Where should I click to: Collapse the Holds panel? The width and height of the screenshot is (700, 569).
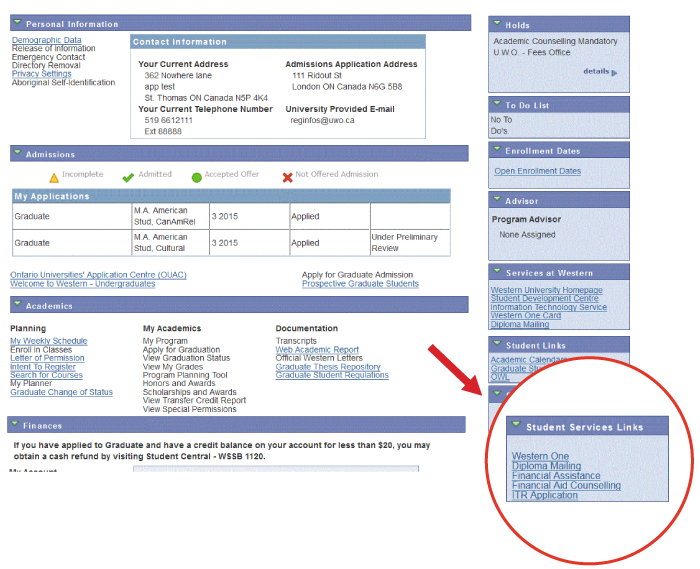(497, 23)
